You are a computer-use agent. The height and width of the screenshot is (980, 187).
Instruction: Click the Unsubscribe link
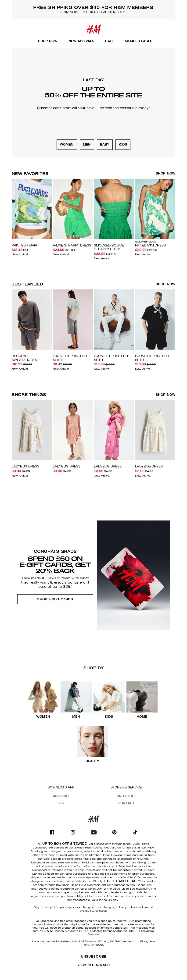coord(93,956)
